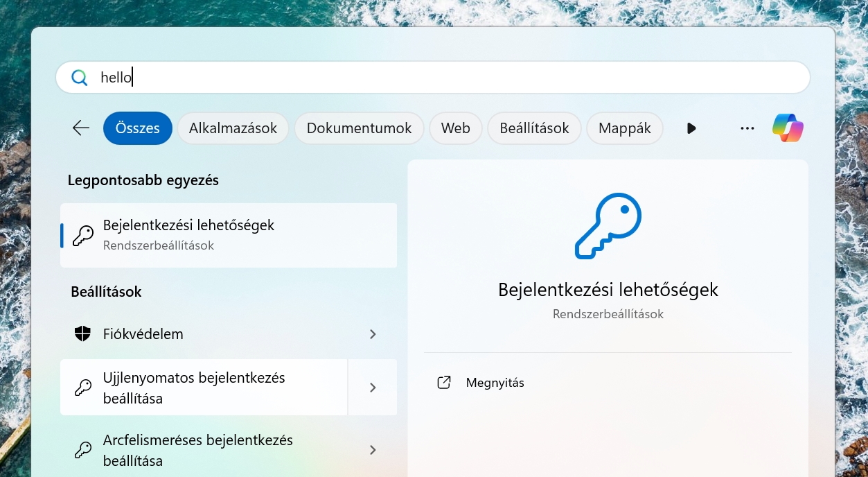Filter results by Web
The width and height of the screenshot is (868, 477).
point(455,128)
